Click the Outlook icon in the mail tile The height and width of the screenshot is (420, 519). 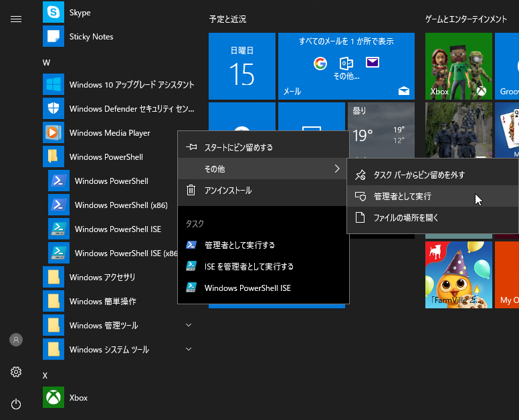(x=346, y=63)
